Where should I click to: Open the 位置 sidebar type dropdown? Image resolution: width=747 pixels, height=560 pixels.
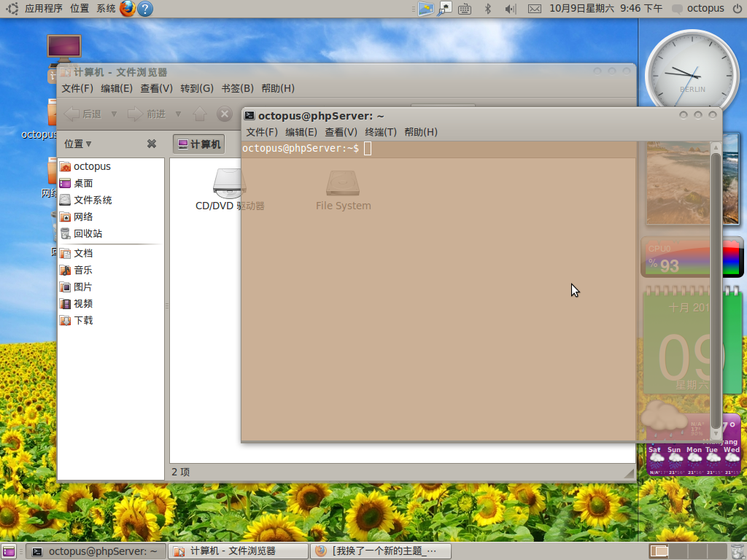(x=78, y=144)
